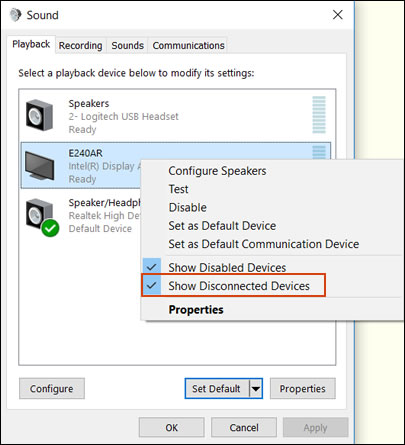Confirm with the OK button

[x=171, y=427]
